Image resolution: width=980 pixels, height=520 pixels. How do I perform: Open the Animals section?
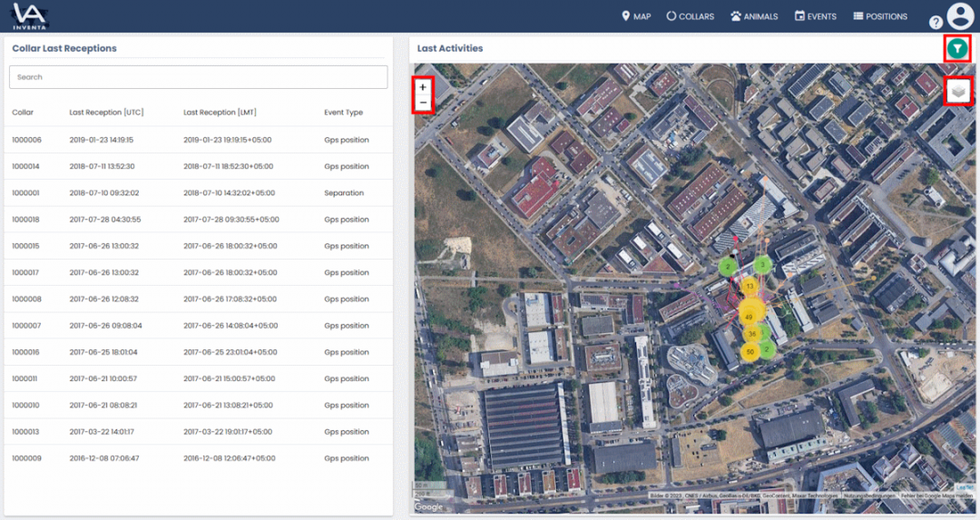[x=754, y=16]
